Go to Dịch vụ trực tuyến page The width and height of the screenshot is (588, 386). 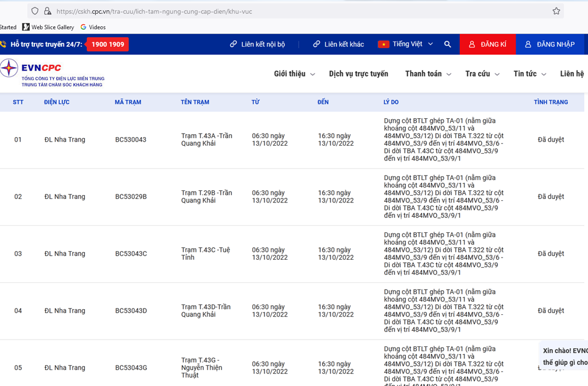coord(358,74)
